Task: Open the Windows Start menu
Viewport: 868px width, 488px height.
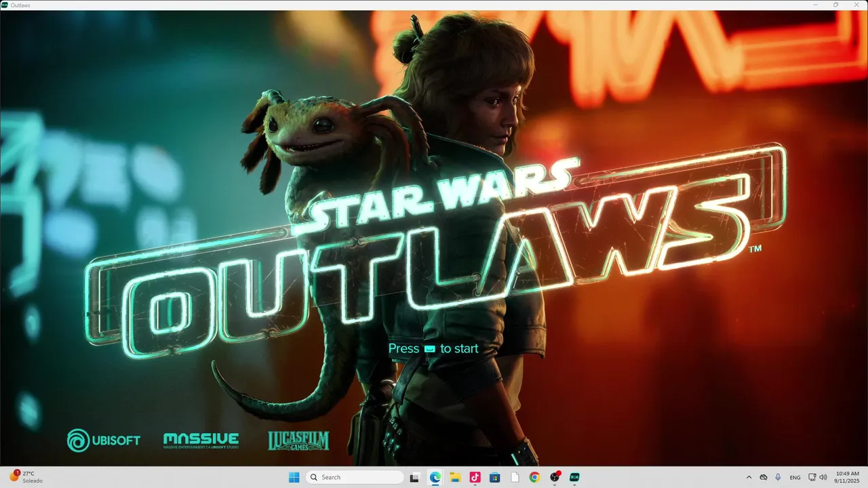Action: 294,477
